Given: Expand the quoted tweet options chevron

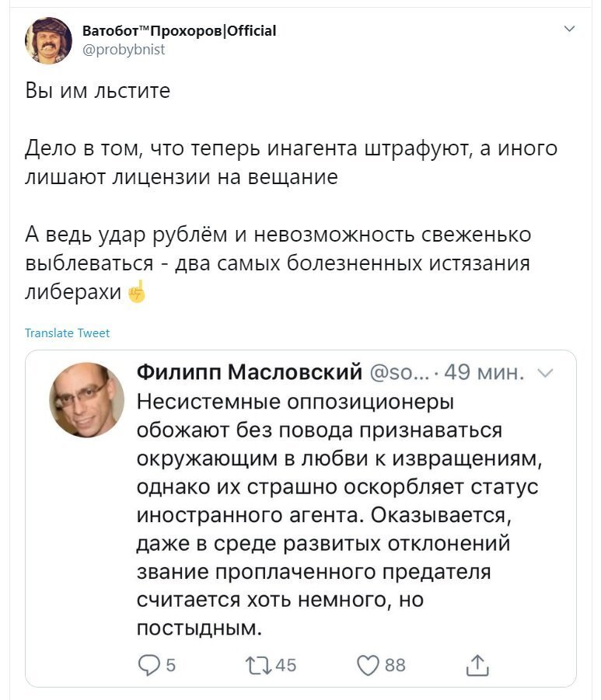Looking at the screenshot, I should click(546, 372).
